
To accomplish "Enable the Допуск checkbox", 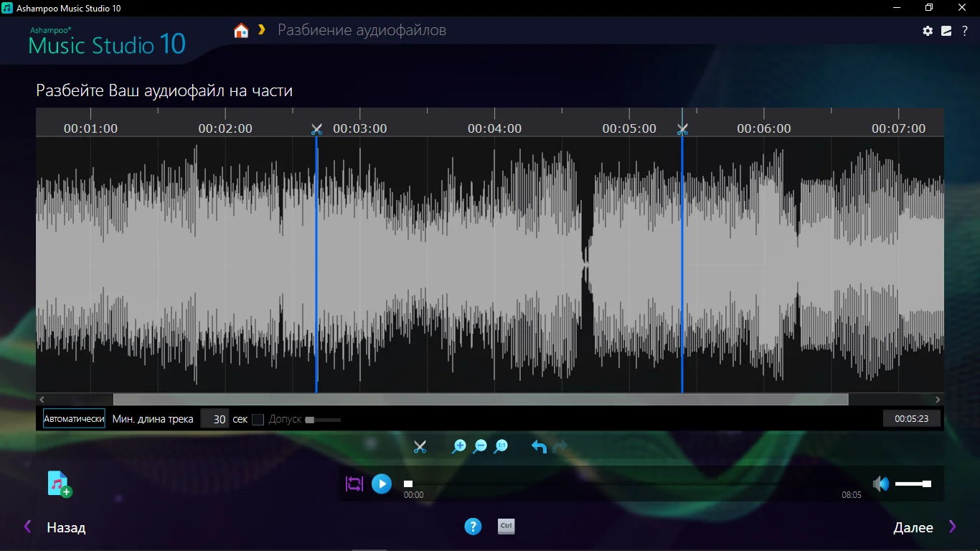I will pyautogui.click(x=258, y=419).
